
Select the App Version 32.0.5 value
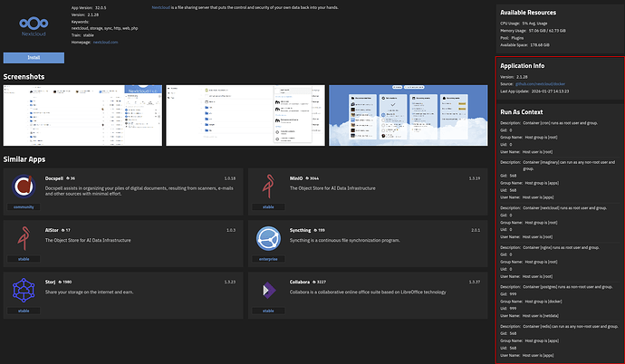coord(101,8)
